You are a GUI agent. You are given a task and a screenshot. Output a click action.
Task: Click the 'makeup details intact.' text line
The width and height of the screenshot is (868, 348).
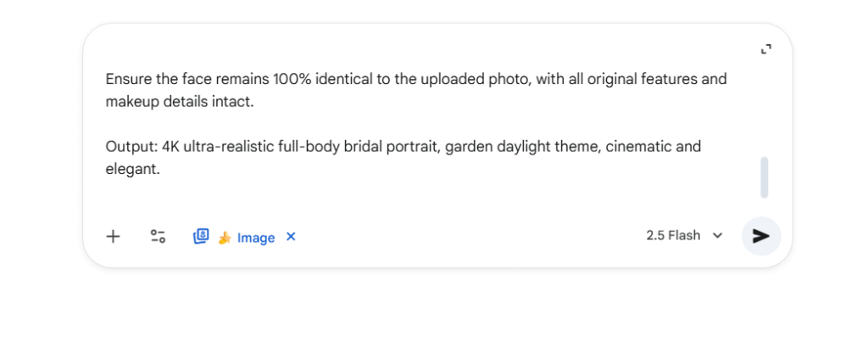tap(180, 102)
